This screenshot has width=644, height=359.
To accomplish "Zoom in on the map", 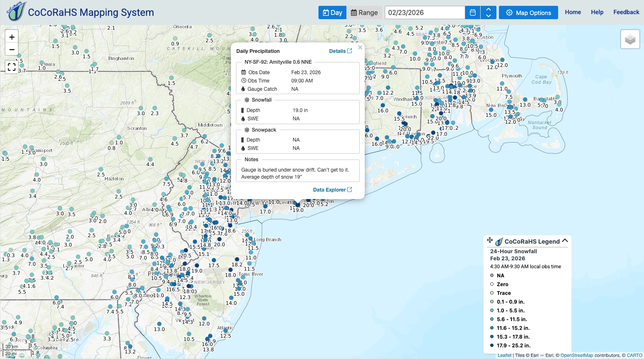I will 12,37.
